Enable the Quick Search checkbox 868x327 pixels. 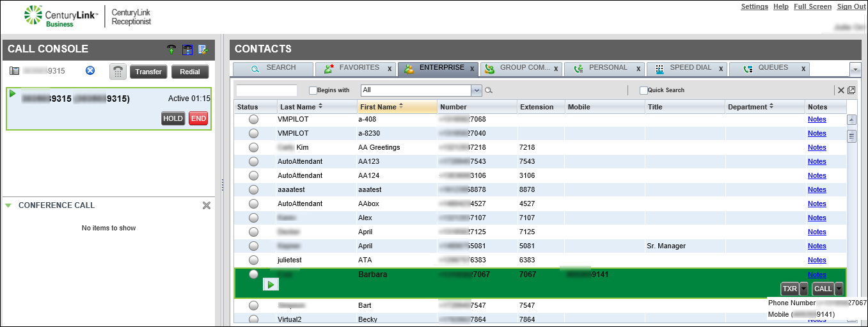(x=643, y=90)
